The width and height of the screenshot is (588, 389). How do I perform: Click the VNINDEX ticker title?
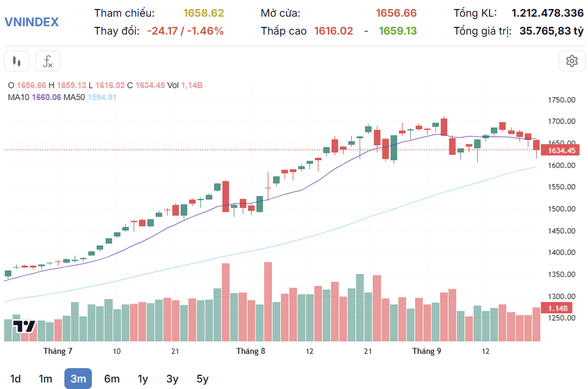(32, 22)
